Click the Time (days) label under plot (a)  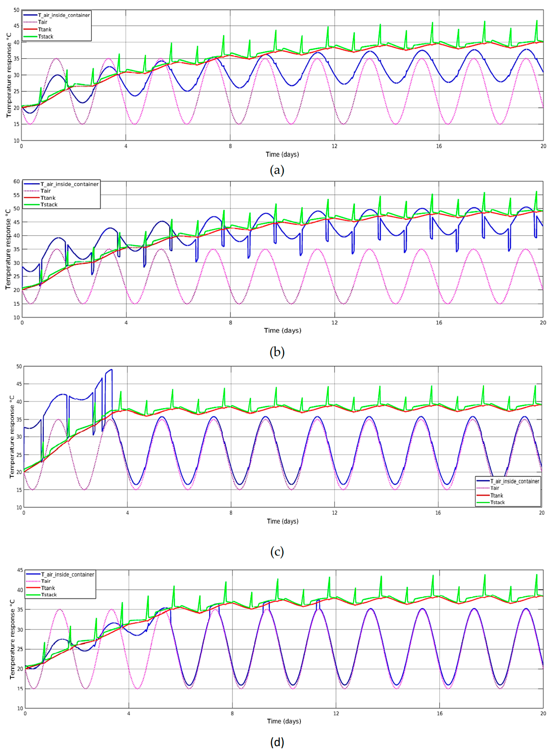(282, 154)
